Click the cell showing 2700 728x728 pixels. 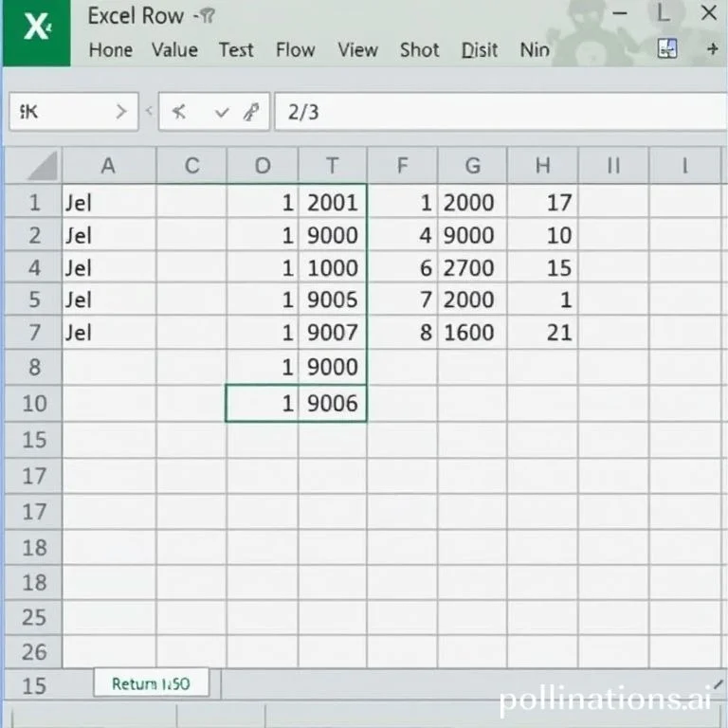click(x=468, y=268)
